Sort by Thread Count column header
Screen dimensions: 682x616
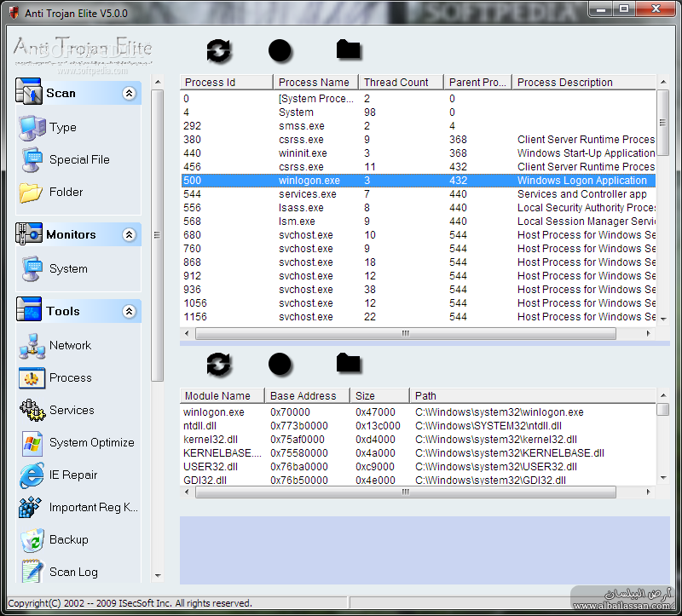[396, 83]
